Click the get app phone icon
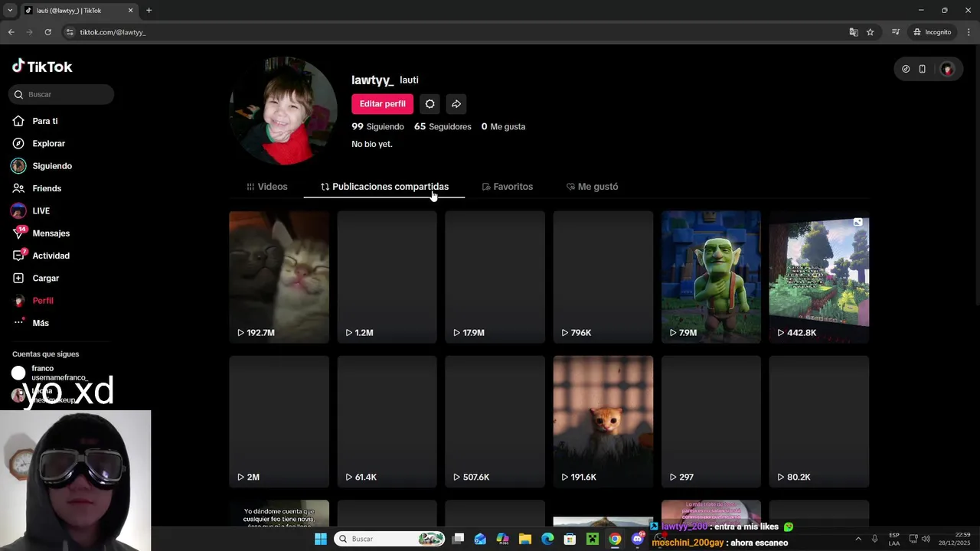Image resolution: width=980 pixels, height=551 pixels. point(923,69)
